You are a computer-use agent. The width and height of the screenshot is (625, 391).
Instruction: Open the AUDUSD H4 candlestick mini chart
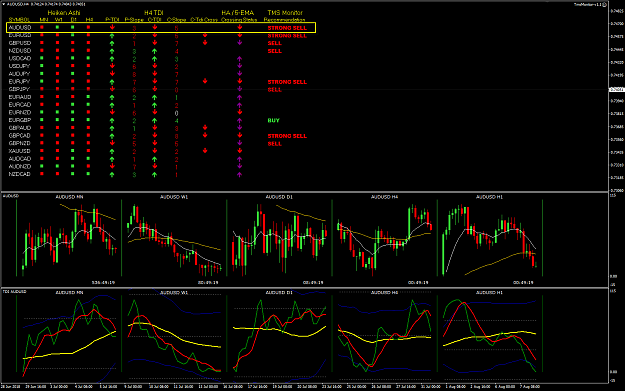(x=384, y=239)
